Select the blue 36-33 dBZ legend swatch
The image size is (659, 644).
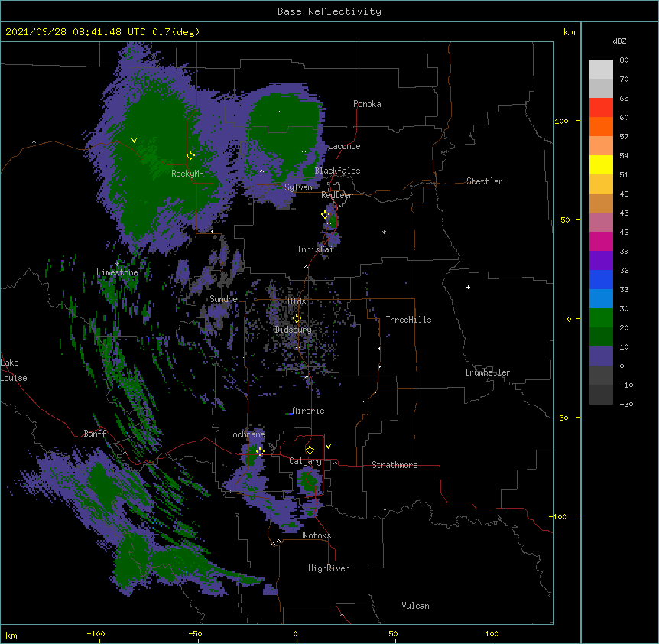(601, 279)
